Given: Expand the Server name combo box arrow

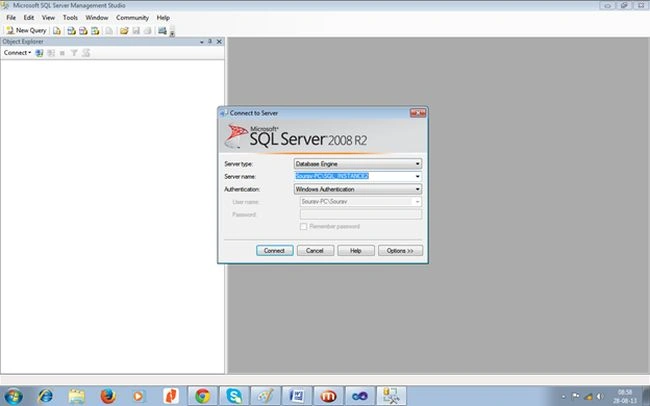Looking at the screenshot, I should click(x=417, y=177).
